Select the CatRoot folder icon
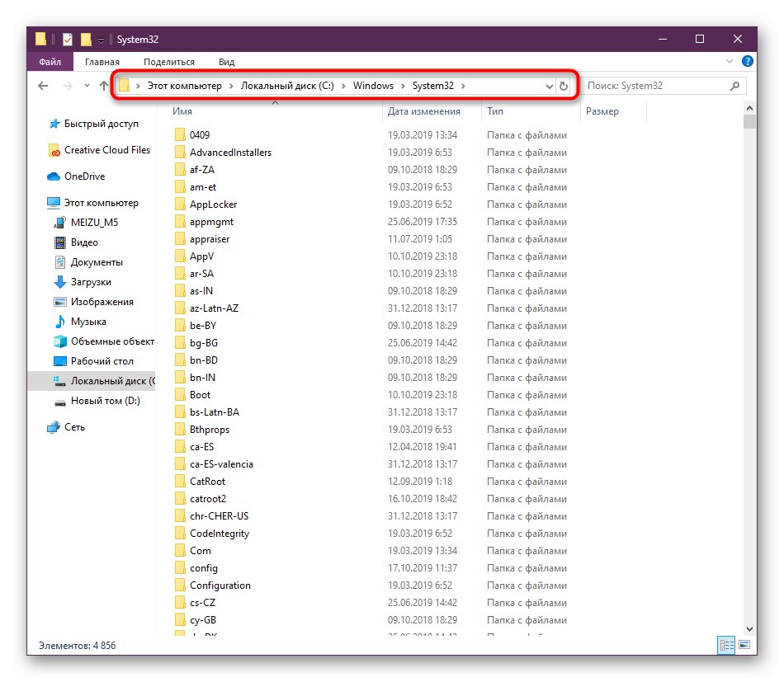The image size is (784, 682). 180,482
